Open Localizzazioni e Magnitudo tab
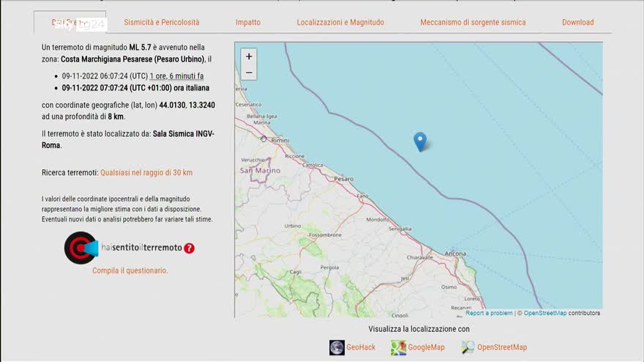644x362 pixels. click(x=340, y=23)
